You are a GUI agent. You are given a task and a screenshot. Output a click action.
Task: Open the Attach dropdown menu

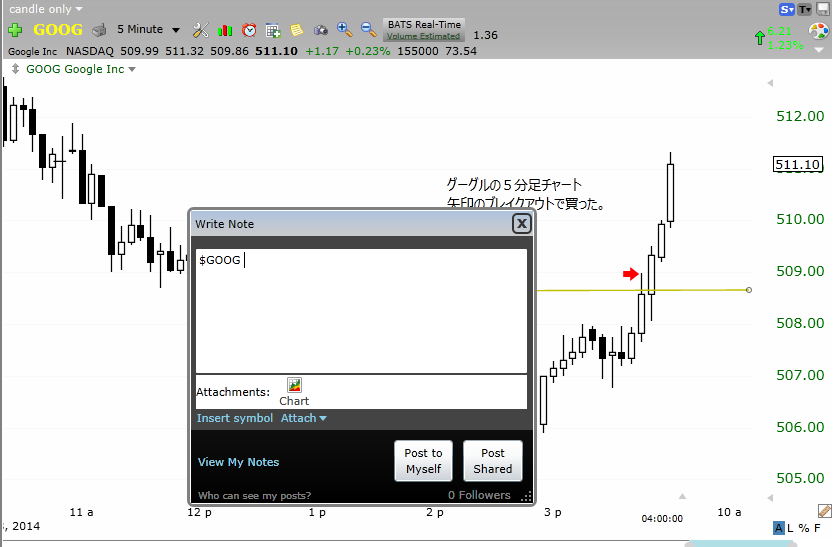pos(303,418)
